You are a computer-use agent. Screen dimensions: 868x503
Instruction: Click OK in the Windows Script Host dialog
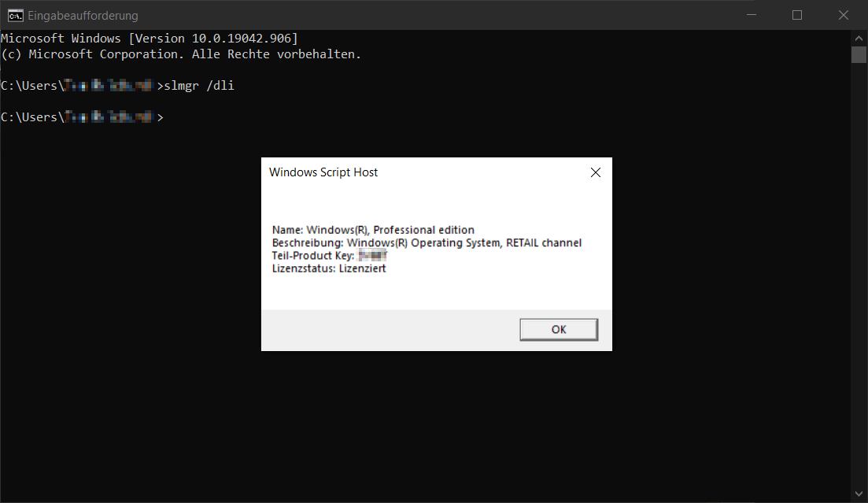point(559,330)
